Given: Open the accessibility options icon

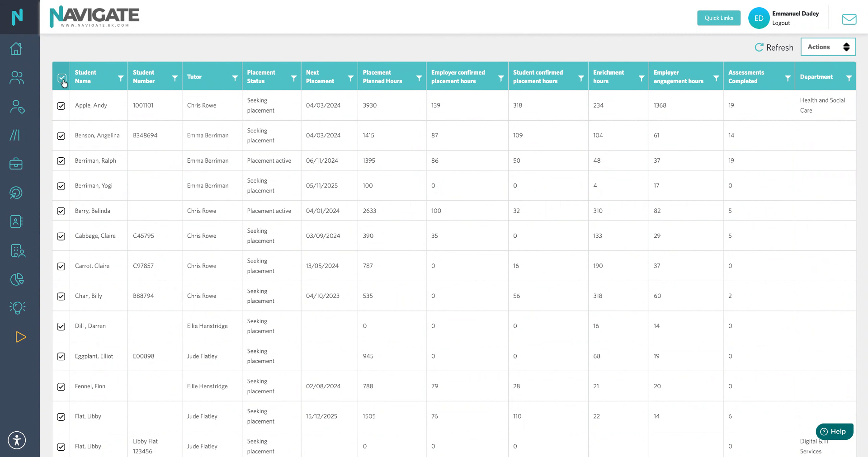Looking at the screenshot, I should [x=17, y=440].
